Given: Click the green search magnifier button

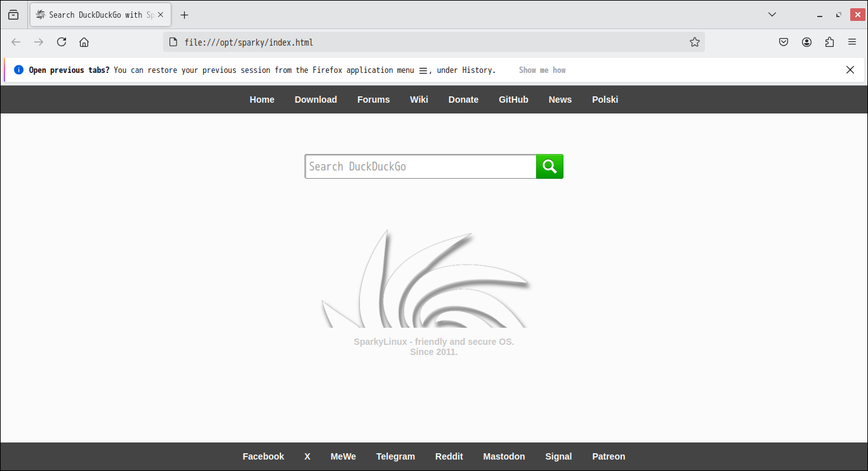Looking at the screenshot, I should pos(549,167).
